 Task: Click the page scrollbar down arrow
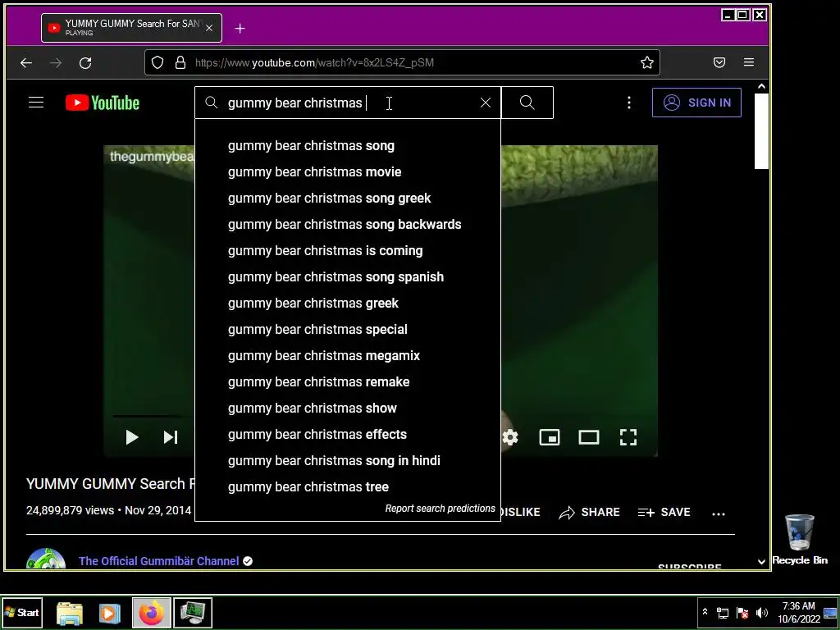[761, 561]
